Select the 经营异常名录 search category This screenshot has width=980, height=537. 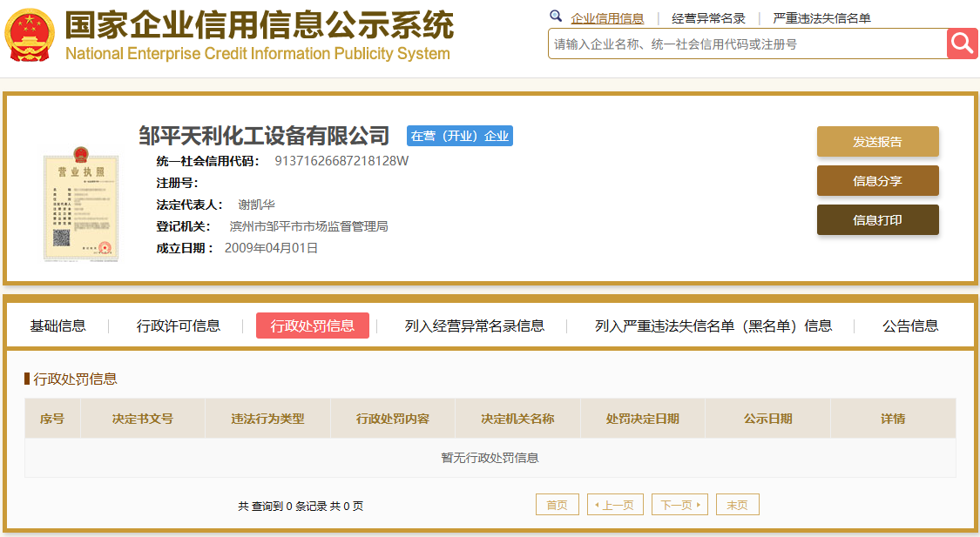coord(708,19)
